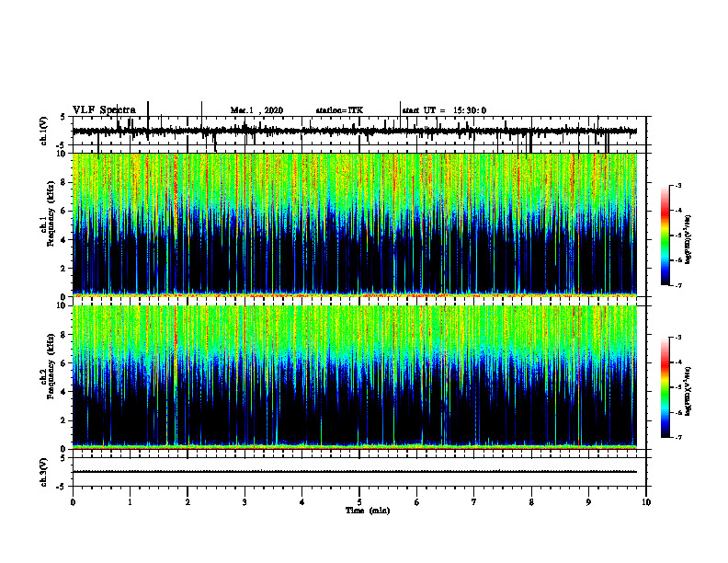Click the ch.1 frequency tick label "4"

pyautogui.click(x=64, y=240)
